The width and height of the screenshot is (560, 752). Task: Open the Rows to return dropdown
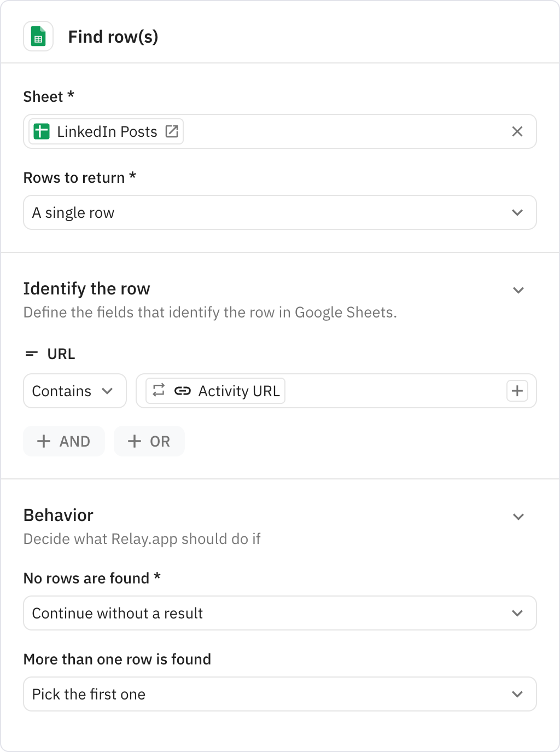click(280, 212)
